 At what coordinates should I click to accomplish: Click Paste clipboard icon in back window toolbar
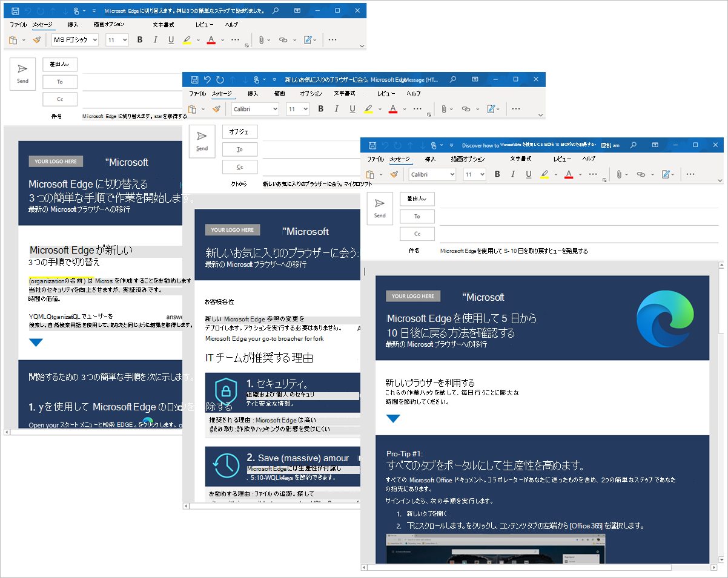point(13,40)
